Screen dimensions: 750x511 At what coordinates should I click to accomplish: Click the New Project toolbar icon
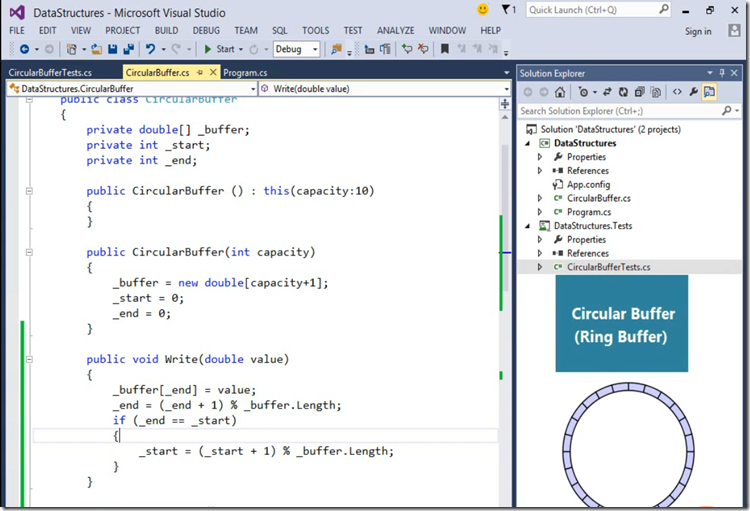pyautogui.click(x=71, y=49)
